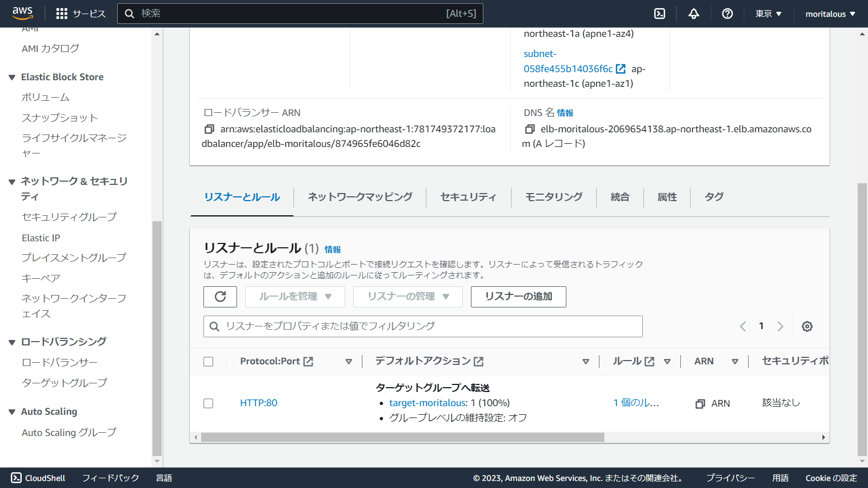Screen dimensions: 868x488
Task: Open the AWS Services grid menu
Action: [x=61, y=14]
